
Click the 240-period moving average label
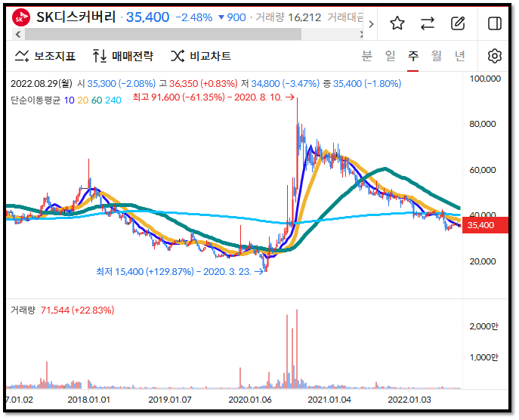[113, 100]
